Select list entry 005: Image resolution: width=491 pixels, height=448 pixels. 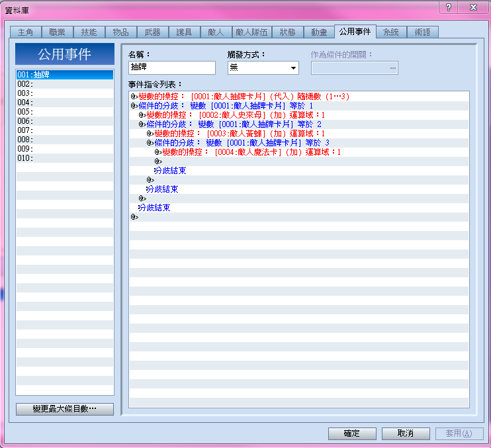[x=65, y=112]
